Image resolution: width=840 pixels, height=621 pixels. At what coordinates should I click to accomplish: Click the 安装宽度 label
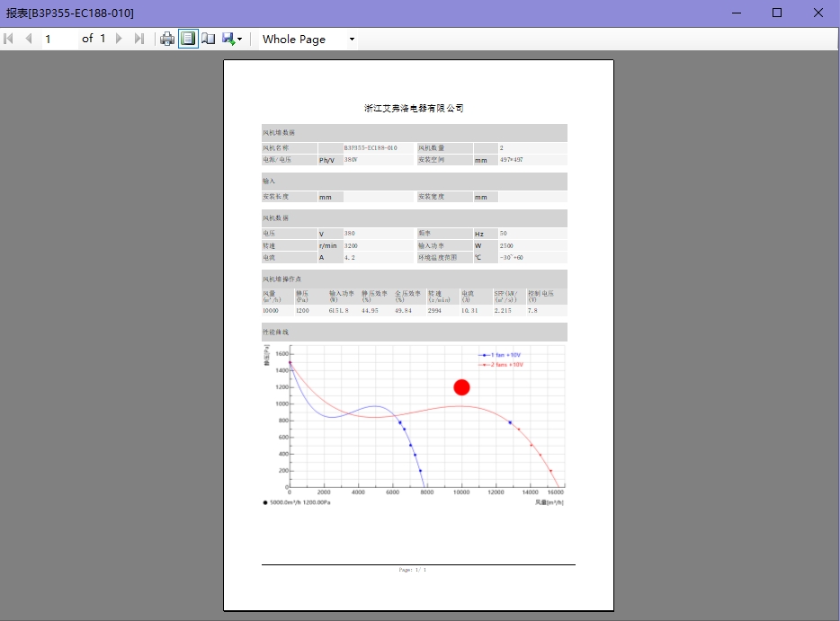tap(432, 197)
